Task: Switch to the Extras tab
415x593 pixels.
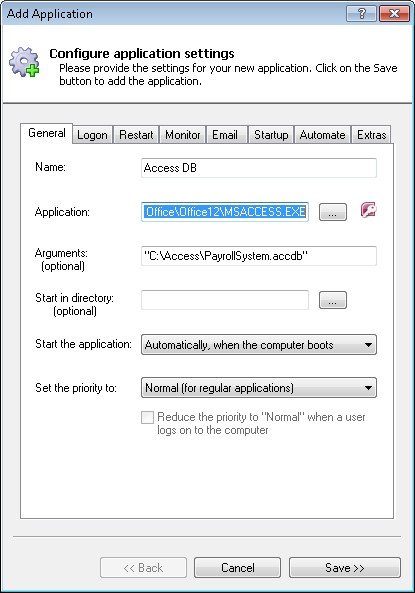Action: 371,135
